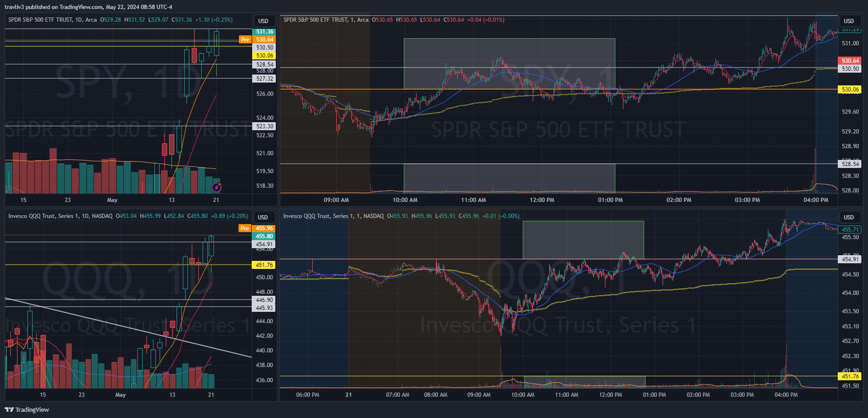Click the 528.54 level label on SPY 1-minute axis
Screen dimensions: 868x418
coord(850,164)
